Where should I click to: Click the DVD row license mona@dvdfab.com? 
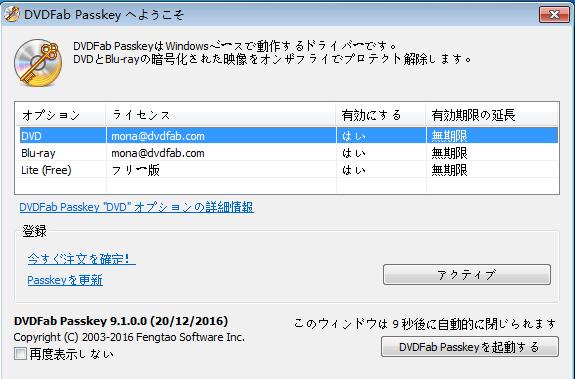pyautogui.click(x=158, y=136)
